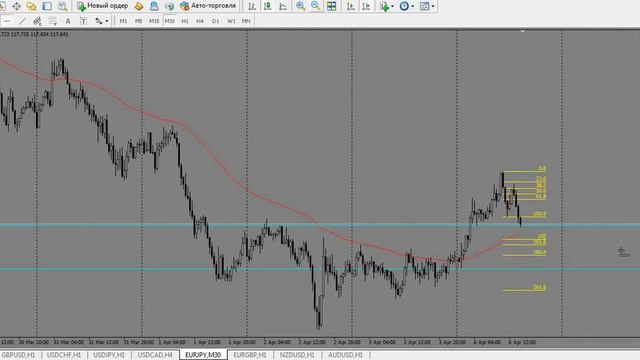
Task: Open the Navigator panel (star folder icon)
Action: pos(31,6)
